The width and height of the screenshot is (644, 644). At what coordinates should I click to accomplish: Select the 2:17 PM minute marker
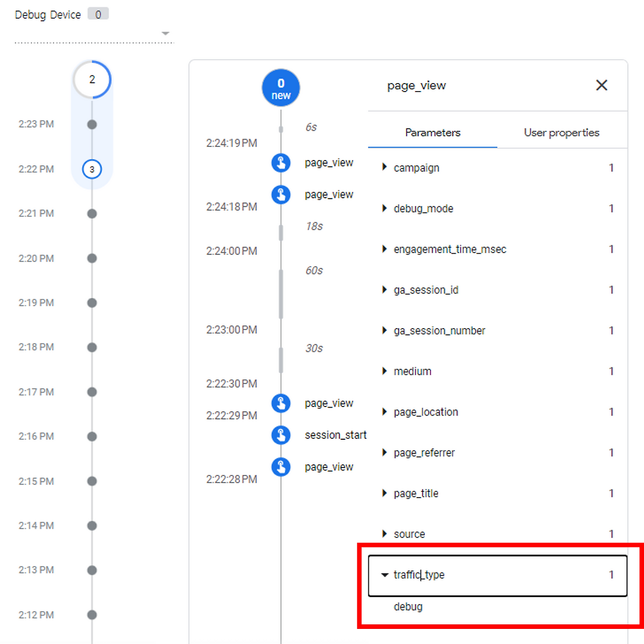[92, 392]
